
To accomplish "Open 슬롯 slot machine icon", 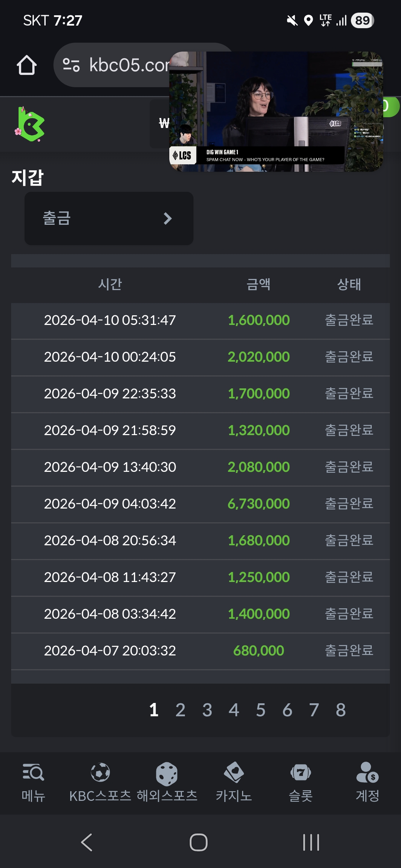I will (x=301, y=773).
